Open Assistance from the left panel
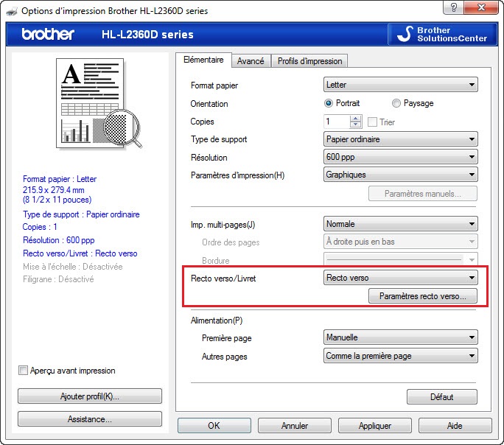The width and height of the screenshot is (504, 445). tap(89, 419)
